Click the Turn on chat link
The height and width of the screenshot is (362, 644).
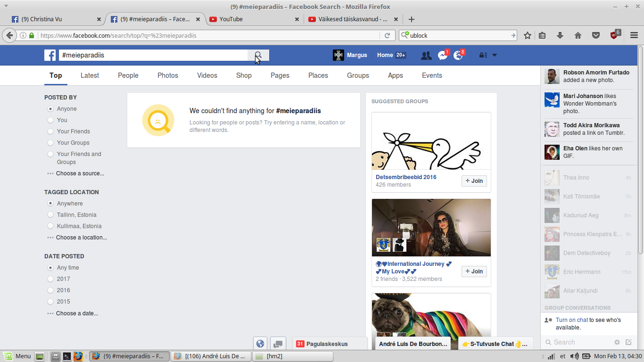point(572,320)
